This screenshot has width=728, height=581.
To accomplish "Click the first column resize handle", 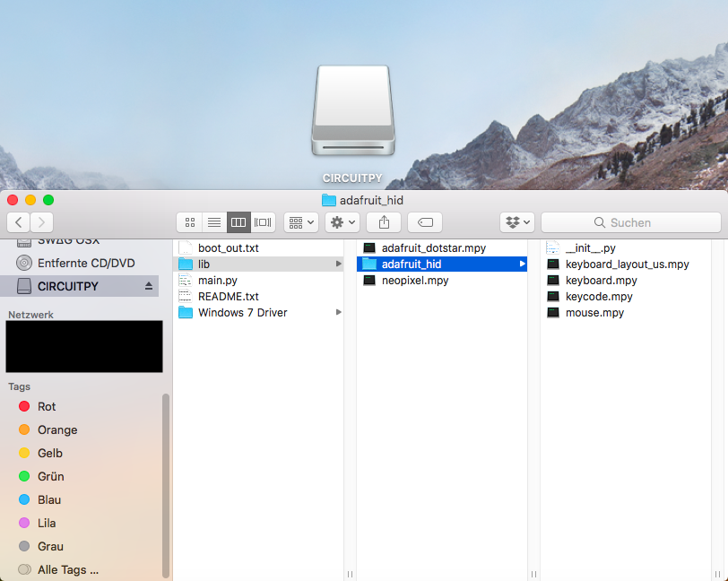I will (x=350, y=575).
